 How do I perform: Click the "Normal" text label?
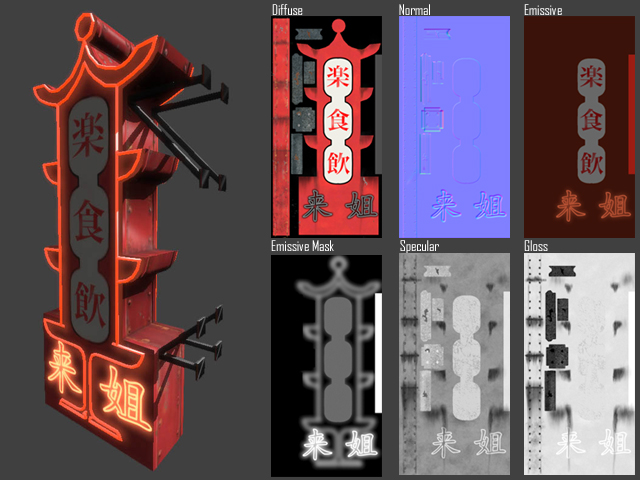[x=415, y=10]
